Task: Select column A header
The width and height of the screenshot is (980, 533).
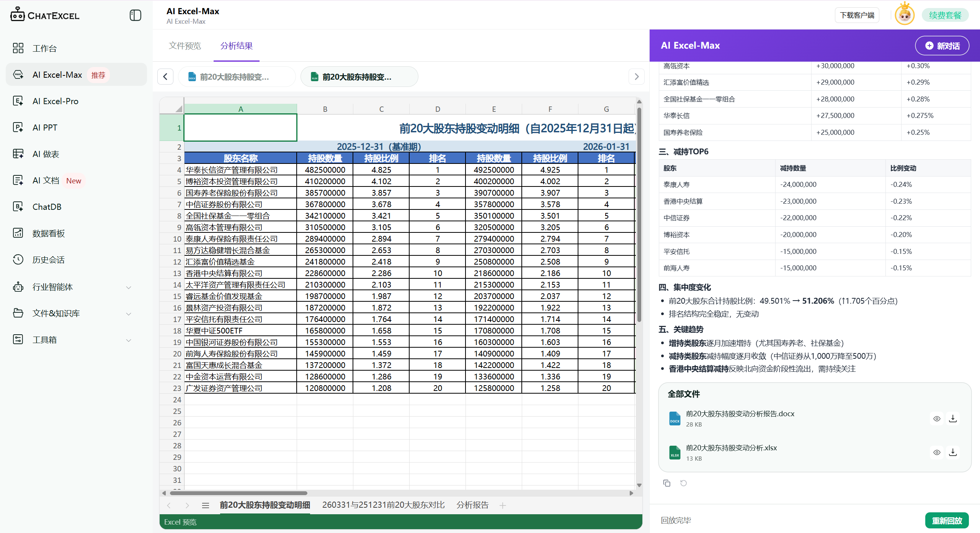Action: [240, 109]
